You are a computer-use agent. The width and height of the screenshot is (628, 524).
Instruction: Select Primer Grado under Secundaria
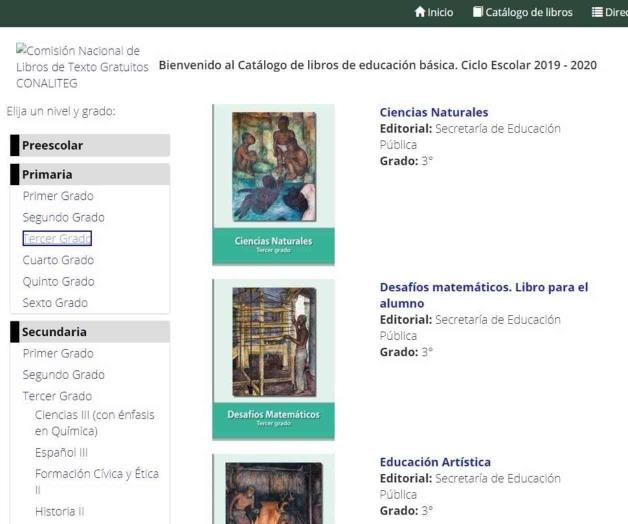coord(58,353)
